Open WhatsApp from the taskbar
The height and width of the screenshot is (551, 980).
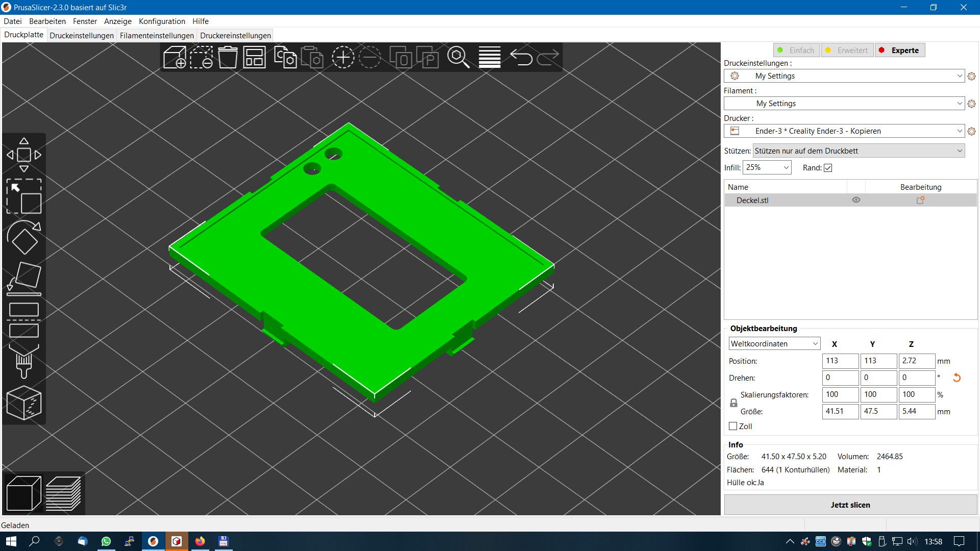click(106, 541)
